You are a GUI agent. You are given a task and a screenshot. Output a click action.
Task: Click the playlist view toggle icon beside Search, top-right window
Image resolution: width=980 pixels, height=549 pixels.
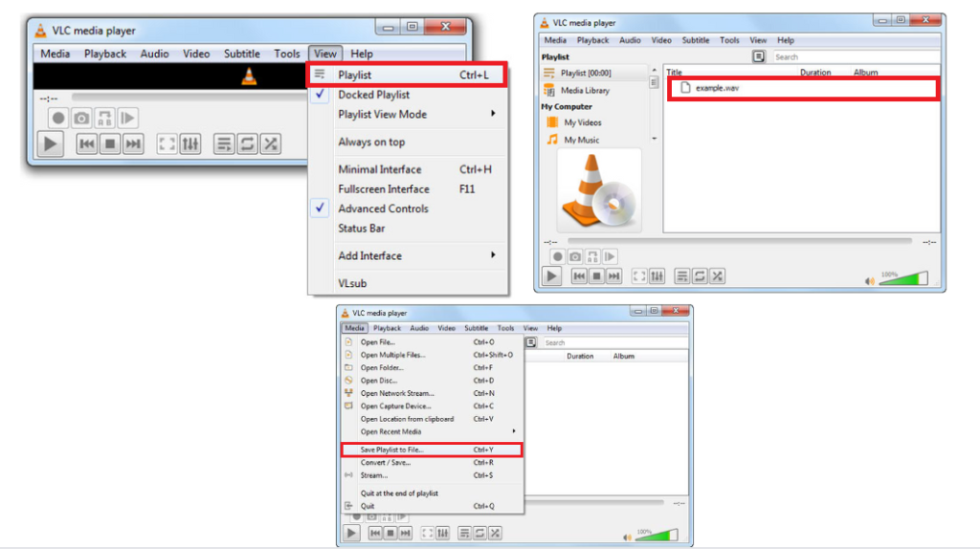tap(758, 56)
